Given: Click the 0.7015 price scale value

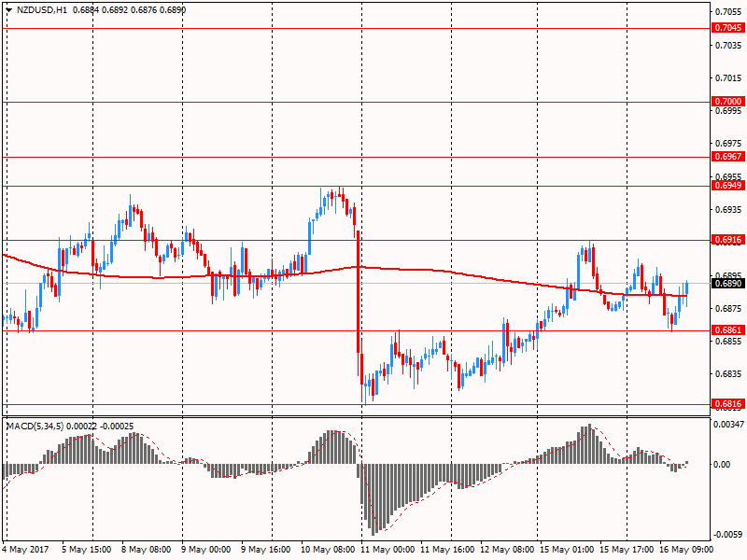Looking at the screenshot, I should [x=729, y=78].
